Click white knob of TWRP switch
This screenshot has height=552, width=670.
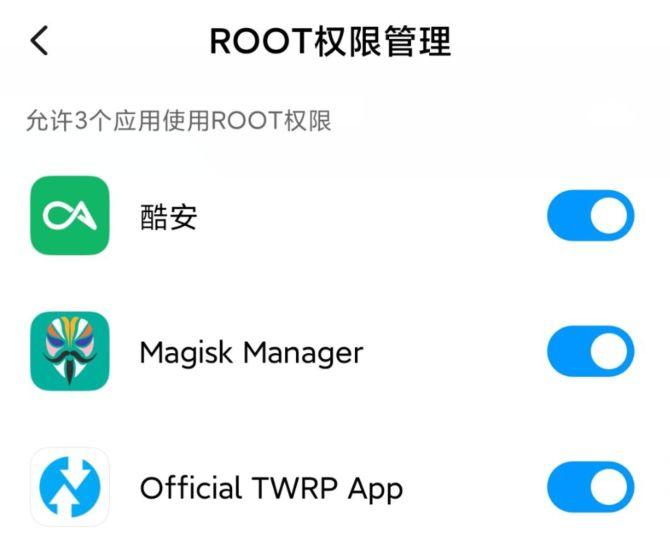point(609,487)
